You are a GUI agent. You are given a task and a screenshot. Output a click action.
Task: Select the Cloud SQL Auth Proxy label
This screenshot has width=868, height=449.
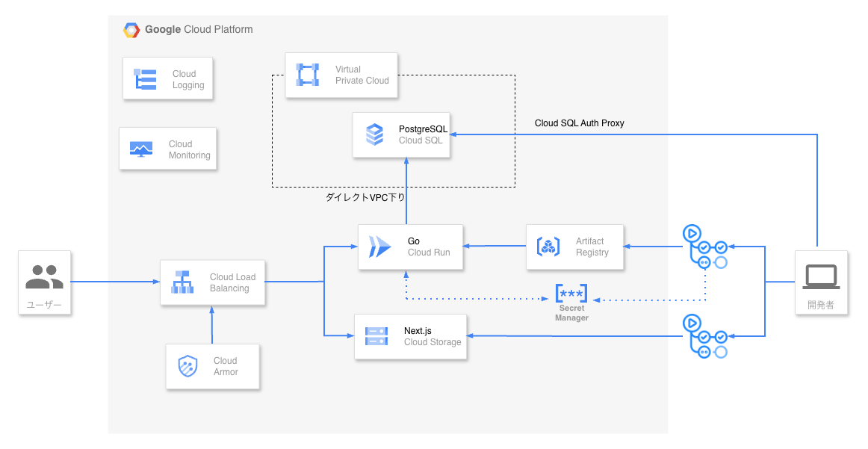tap(580, 123)
